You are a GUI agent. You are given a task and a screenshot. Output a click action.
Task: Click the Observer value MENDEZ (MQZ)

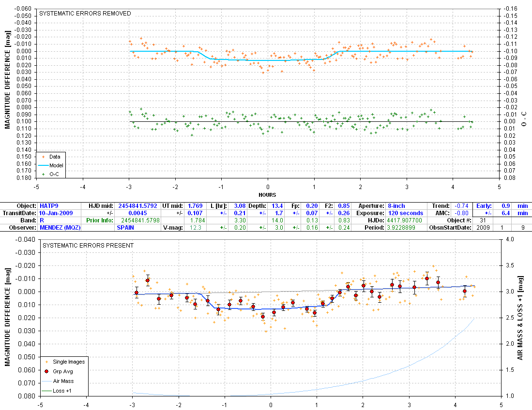pyautogui.click(x=60, y=228)
